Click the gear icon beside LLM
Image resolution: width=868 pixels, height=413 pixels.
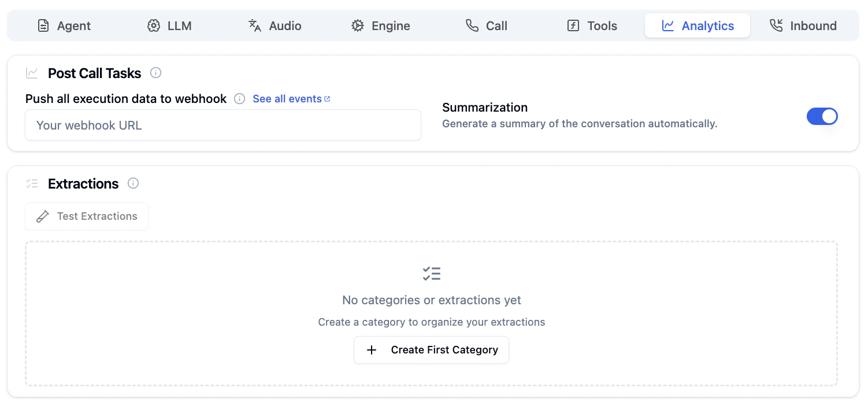(153, 25)
